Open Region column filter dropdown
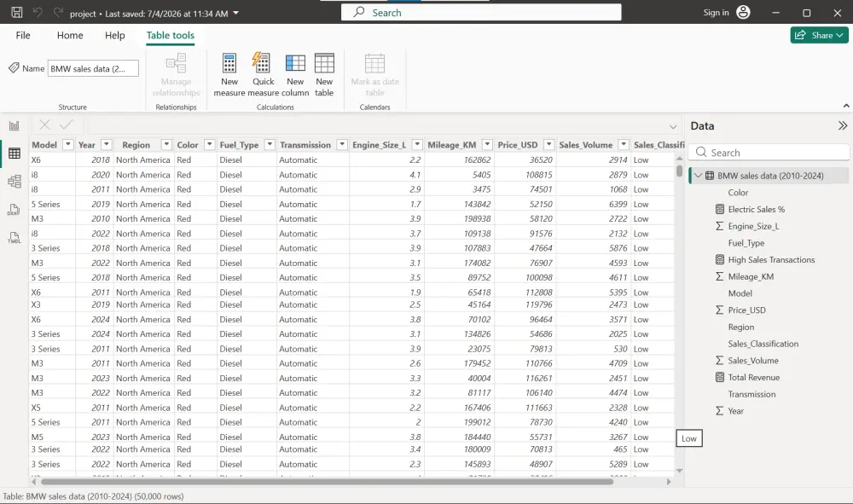This screenshot has height=504, width=853. pos(166,145)
